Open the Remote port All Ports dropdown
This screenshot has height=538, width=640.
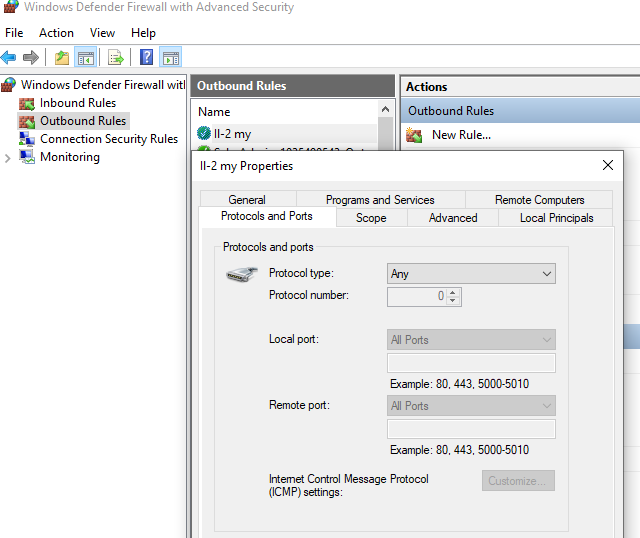pos(471,406)
